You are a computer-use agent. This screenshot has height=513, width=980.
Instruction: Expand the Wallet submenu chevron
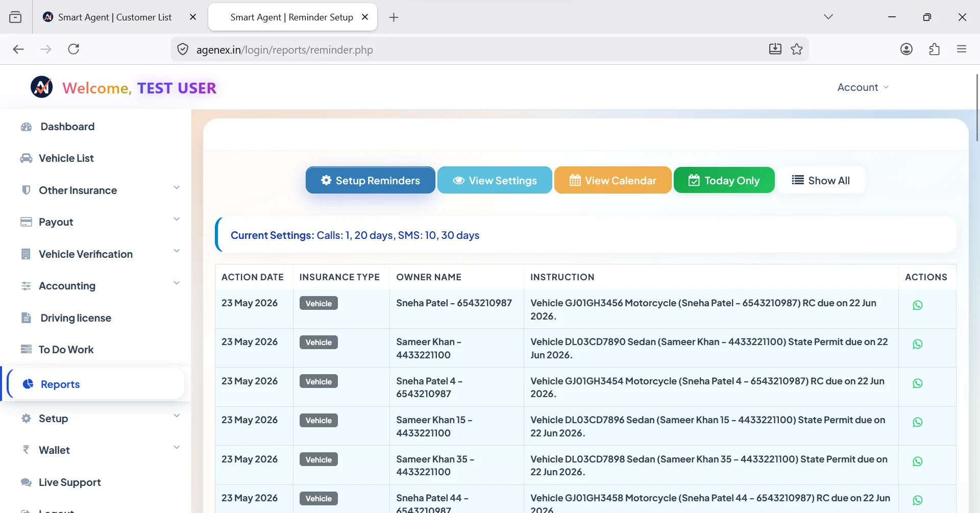[x=177, y=448]
